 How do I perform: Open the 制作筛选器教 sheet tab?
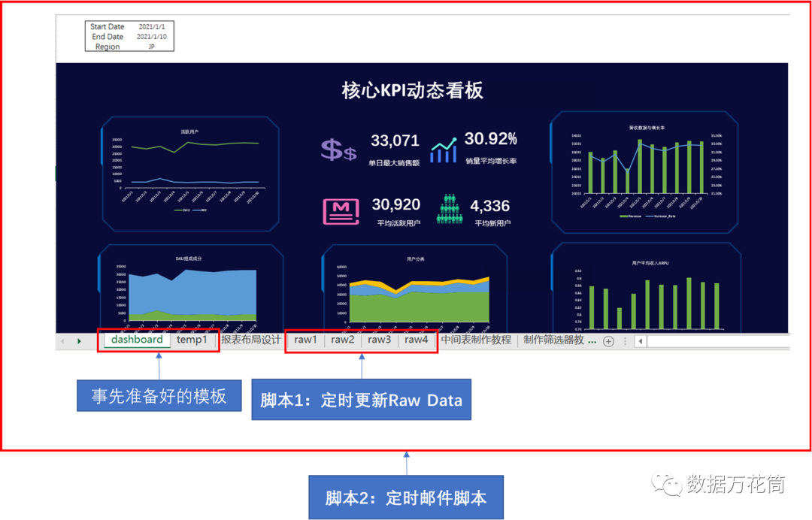click(x=553, y=340)
